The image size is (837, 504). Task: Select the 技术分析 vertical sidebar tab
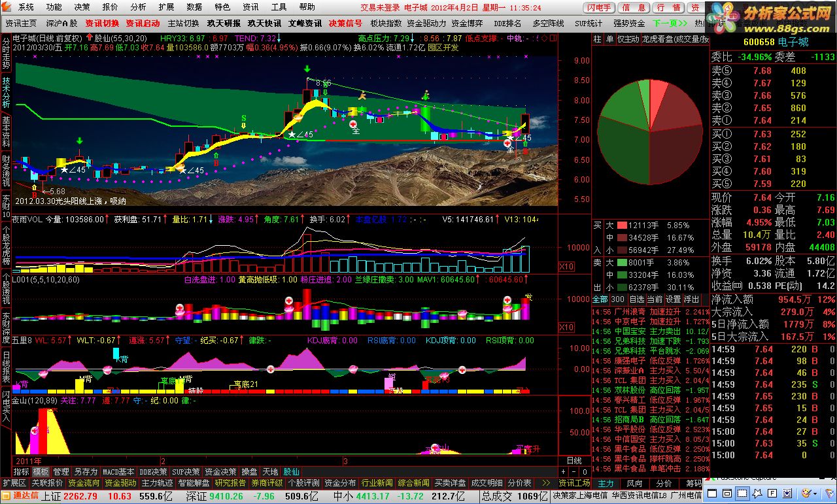6,93
